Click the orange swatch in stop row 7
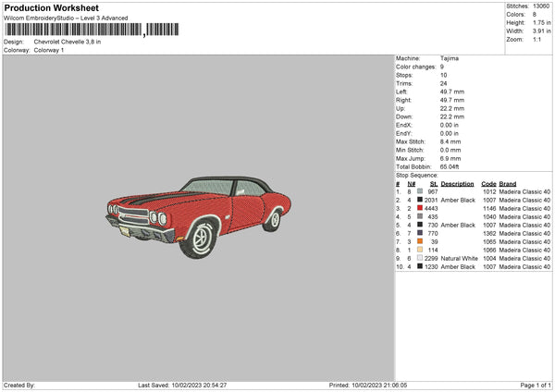 pyautogui.click(x=419, y=241)
